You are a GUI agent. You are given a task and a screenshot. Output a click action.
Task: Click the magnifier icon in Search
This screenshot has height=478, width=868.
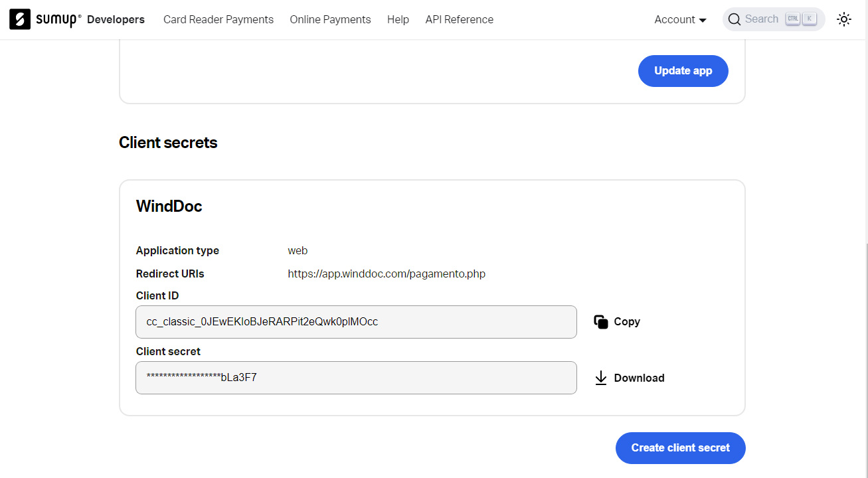734,19
